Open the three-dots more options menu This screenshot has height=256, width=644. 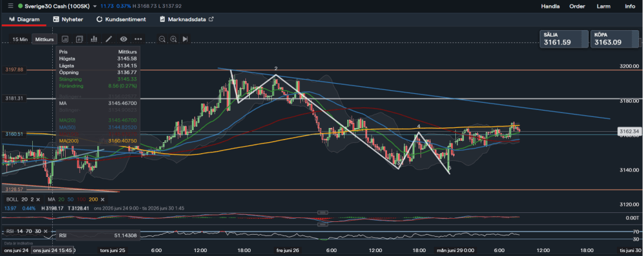coord(138,39)
